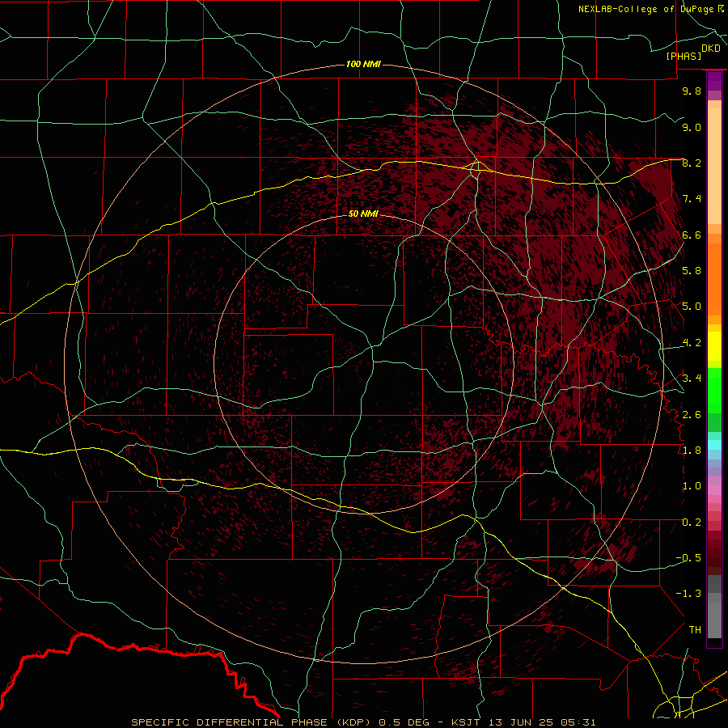
Task: Click the 7.4 value on the color scale
Action: tap(692, 199)
